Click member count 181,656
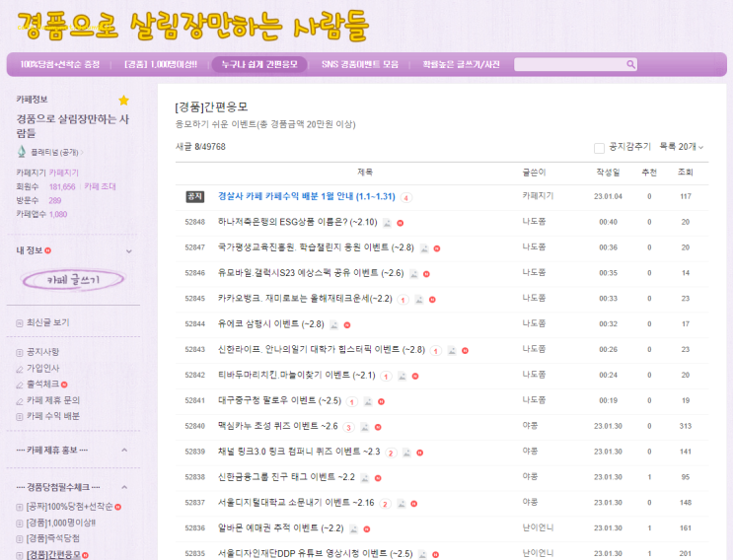This screenshot has width=733, height=560. click(62, 186)
